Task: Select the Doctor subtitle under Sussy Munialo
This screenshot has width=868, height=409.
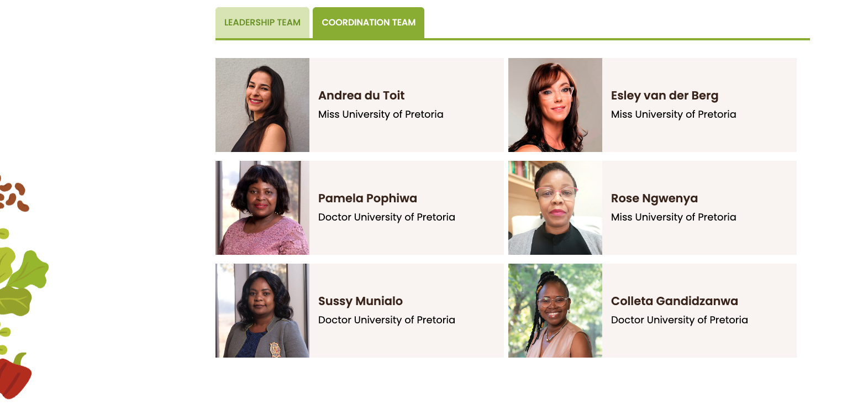Action: pyautogui.click(x=387, y=320)
